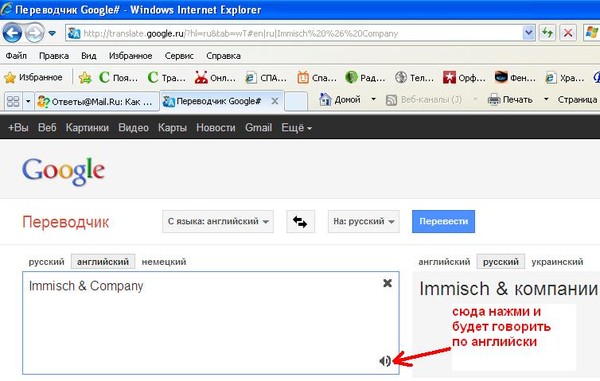Image resolution: width=600 pixels, height=381 pixels.
Task: Close the Переводчик Google# tab
Action: tap(274, 101)
